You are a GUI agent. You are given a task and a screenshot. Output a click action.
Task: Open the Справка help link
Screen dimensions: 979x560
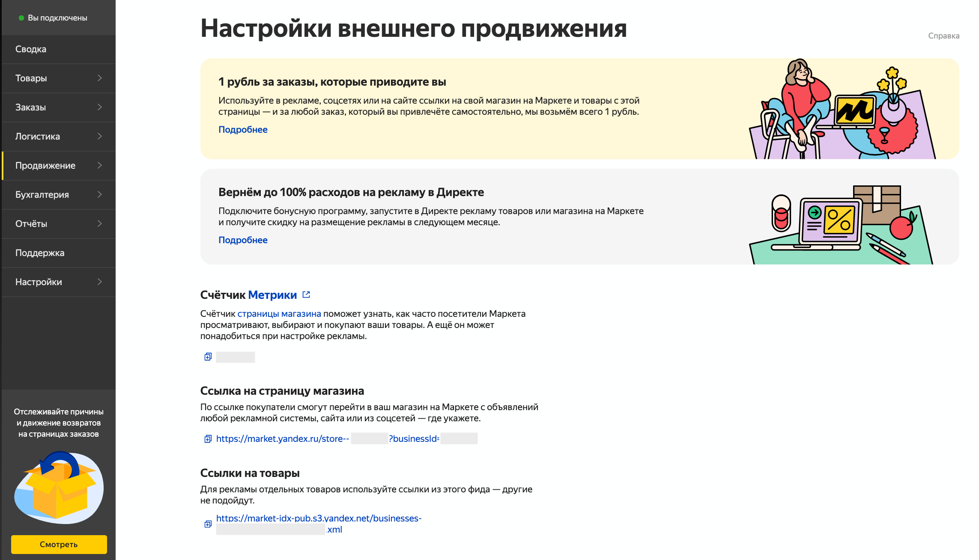pyautogui.click(x=943, y=36)
